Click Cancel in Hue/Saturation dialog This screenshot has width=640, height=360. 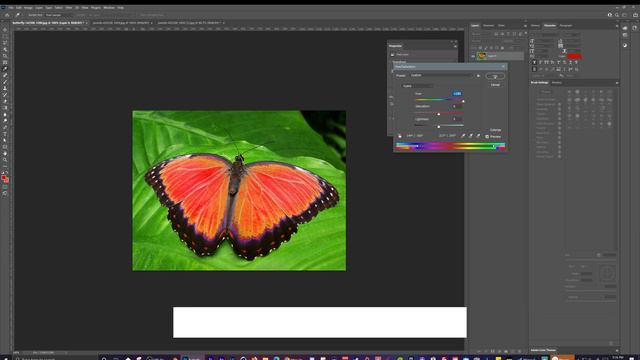495,85
